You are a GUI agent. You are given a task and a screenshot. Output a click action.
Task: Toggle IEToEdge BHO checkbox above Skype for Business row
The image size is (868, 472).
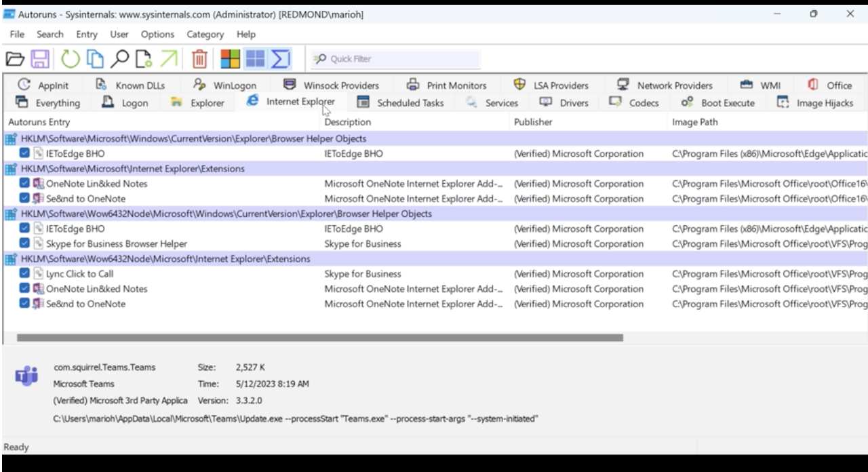[x=25, y=229]
